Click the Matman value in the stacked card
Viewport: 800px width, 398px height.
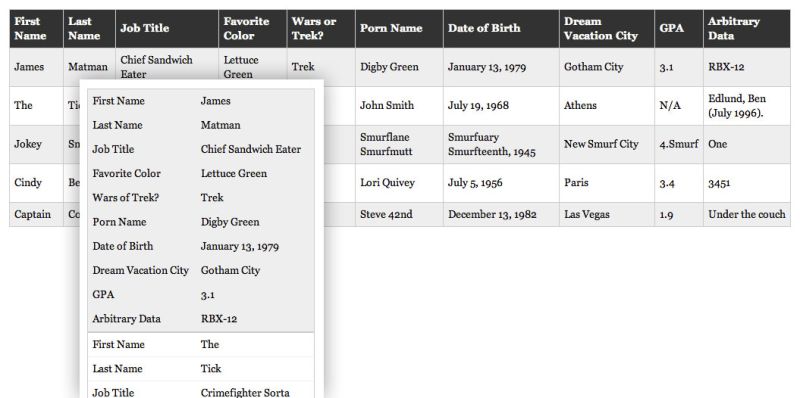coord(220,125)
